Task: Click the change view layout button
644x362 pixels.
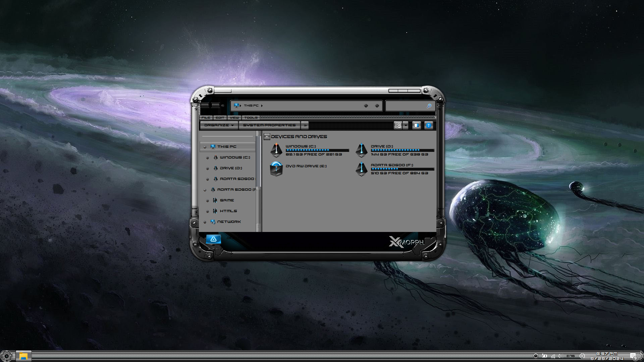Action: pyautogui.click(x=398, y=125)
